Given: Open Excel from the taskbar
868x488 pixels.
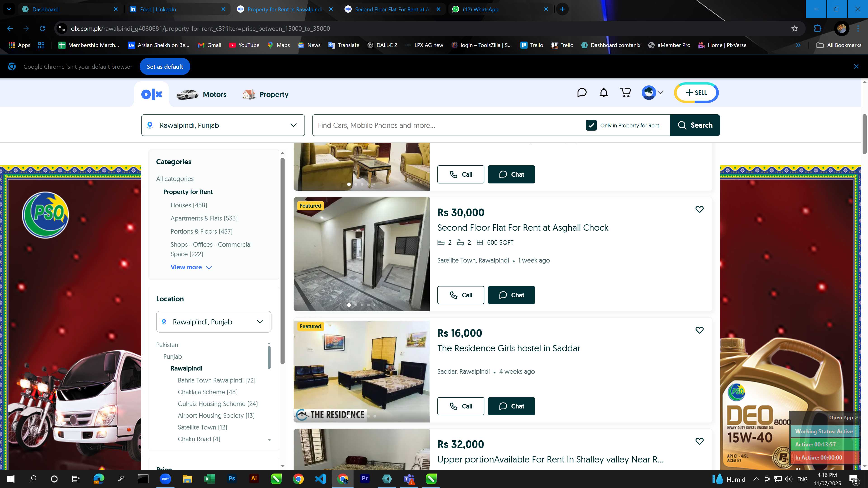Looking at the screenshot, I should 209,479.
